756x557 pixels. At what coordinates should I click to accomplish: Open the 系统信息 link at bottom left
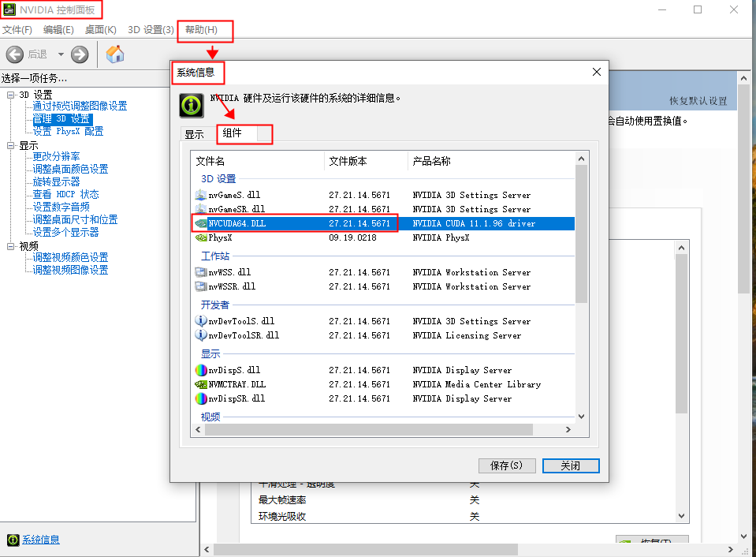click(41, 540)
